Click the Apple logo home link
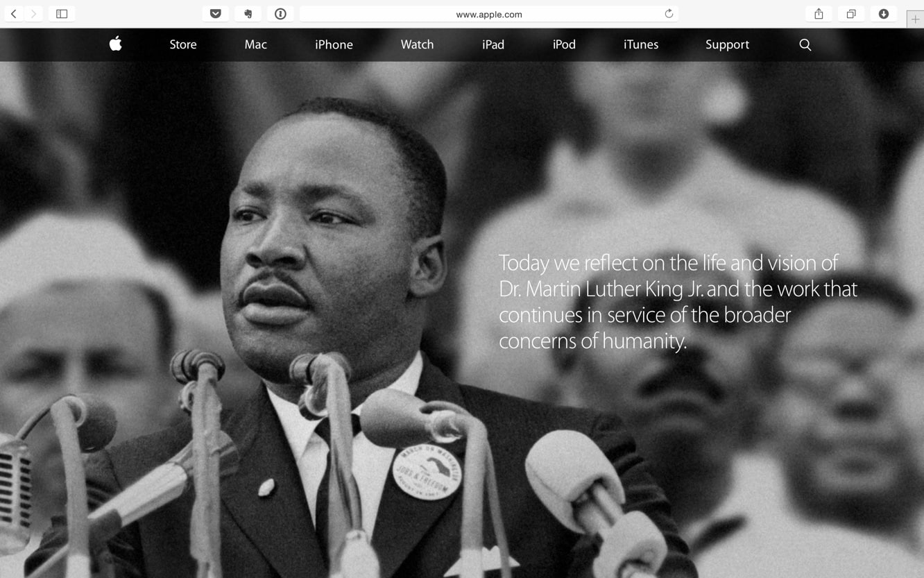Image resolution: width=924 pixels, height=578 pixels. [116, 44]
